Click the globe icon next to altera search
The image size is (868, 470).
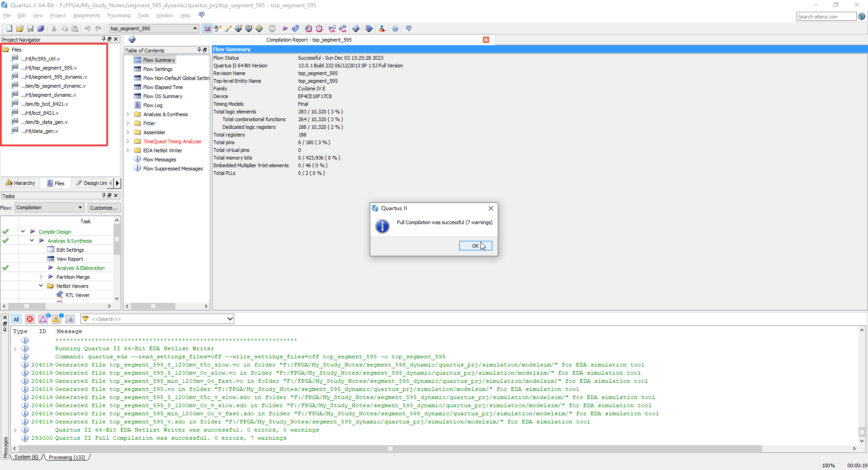click(862, 16)
